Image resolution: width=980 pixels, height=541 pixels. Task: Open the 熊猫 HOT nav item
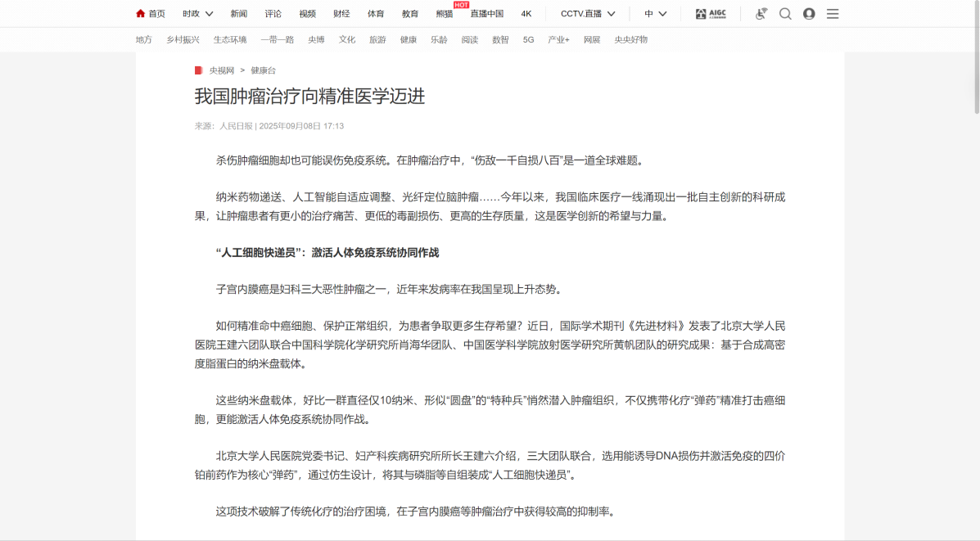(445, 14)
